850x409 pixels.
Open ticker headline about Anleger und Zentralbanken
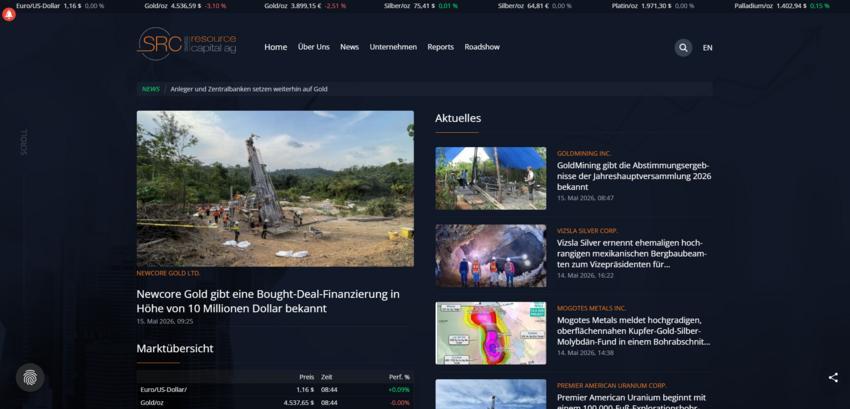249,89
